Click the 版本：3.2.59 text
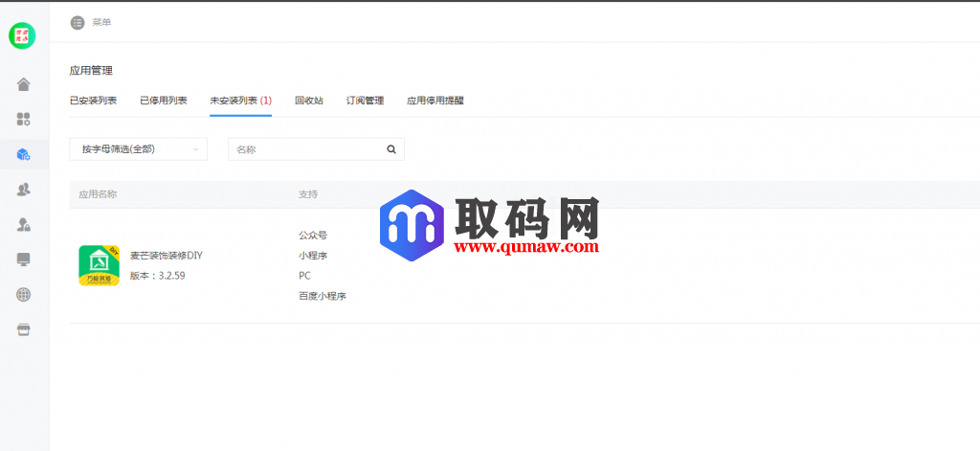 tap(158, 276)
